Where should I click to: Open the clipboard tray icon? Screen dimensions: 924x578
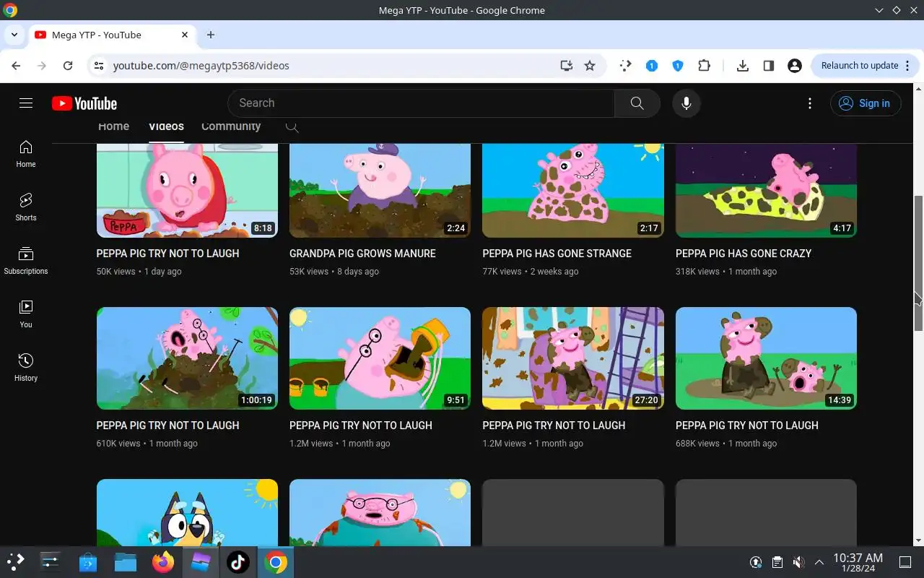point(777,562)
